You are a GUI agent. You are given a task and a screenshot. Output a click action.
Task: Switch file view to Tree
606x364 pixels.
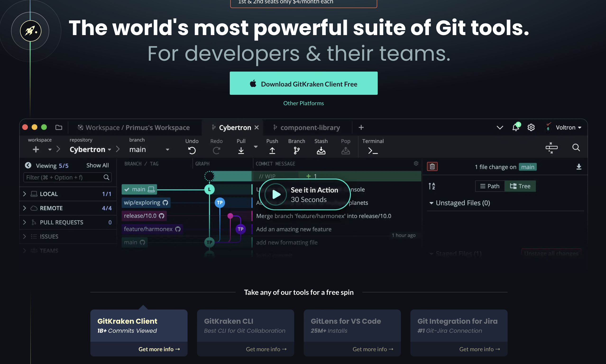pos(520,186)
